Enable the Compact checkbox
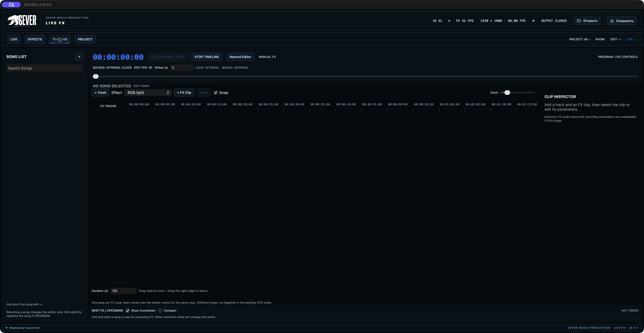This screenshot has height=333, width=644. [x=160, y=311]
